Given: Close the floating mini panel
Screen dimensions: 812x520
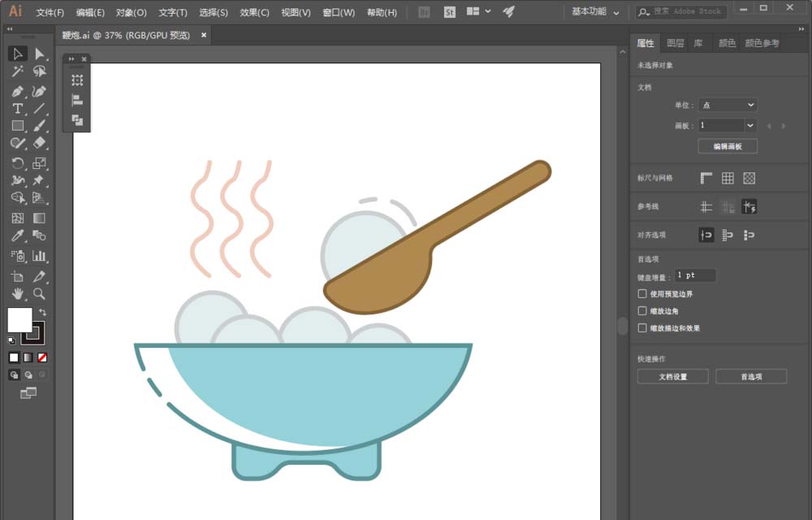Looking at the screenshot, I should pos(84,59).
